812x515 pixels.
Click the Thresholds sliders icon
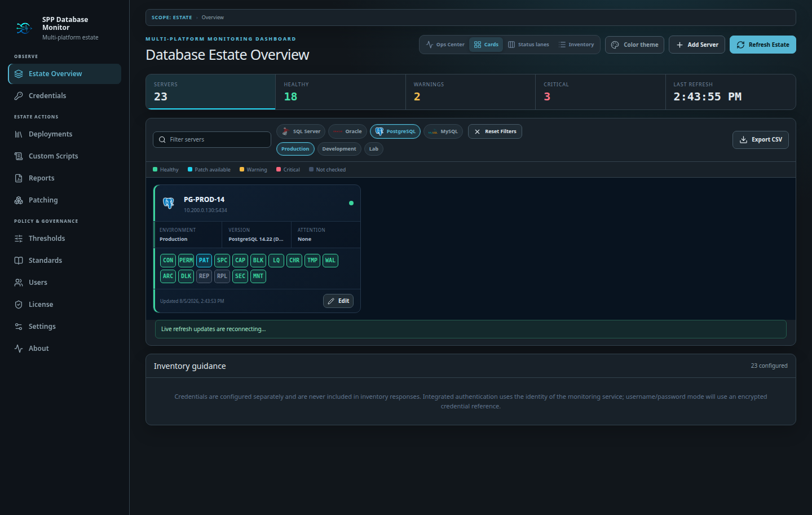tap(19, 239)
